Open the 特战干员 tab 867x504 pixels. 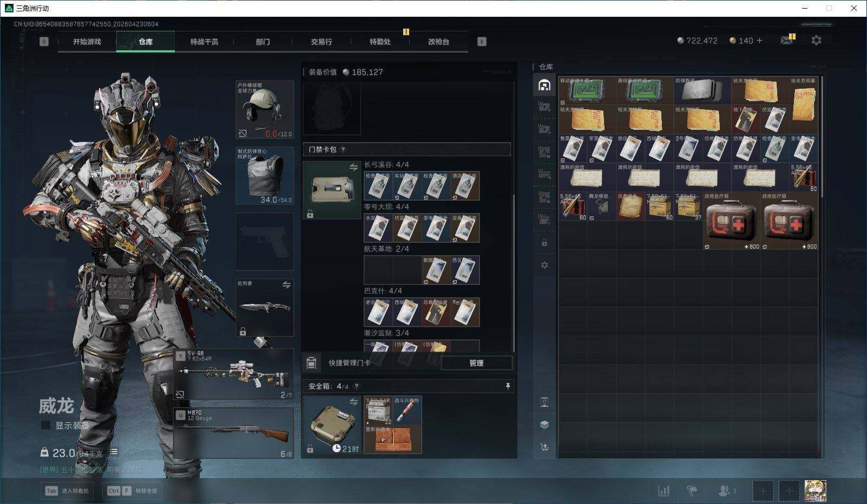click(204, 42)
